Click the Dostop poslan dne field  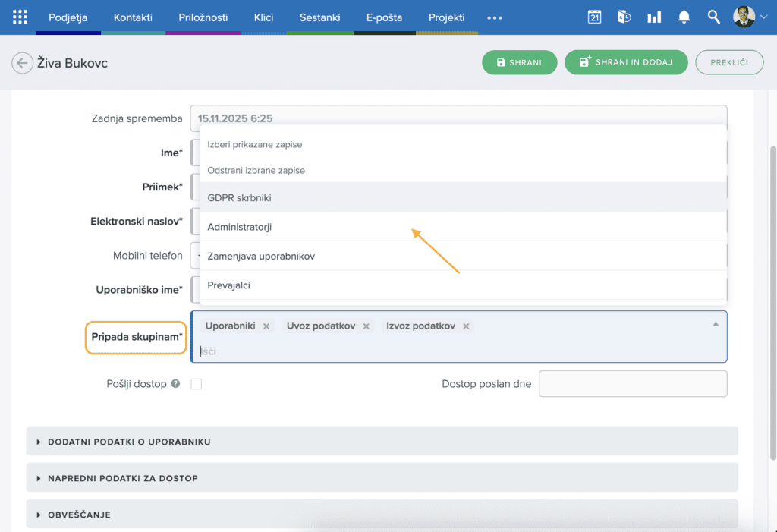(632, 384)
